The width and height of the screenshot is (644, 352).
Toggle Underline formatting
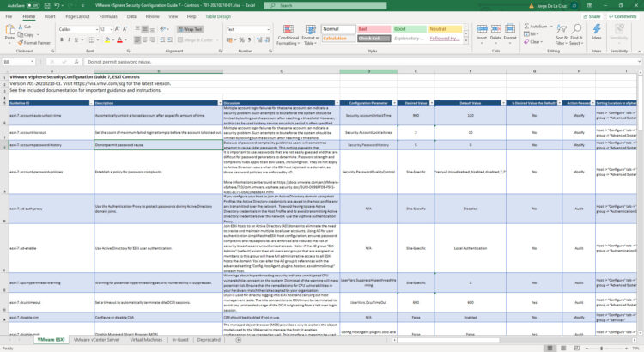pos(76,39)
